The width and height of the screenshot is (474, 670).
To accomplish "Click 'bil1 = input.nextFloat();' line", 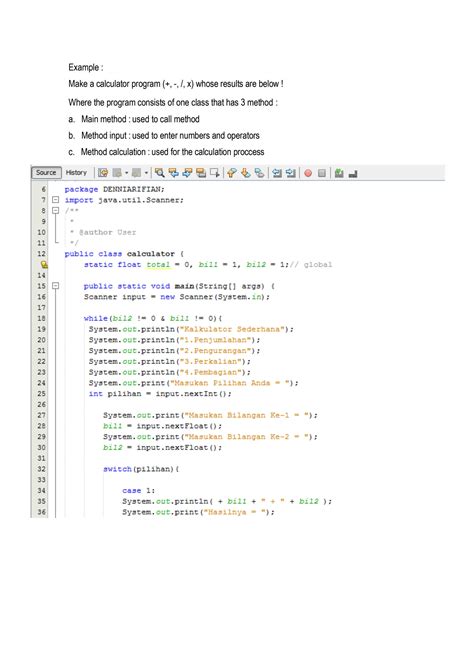I will (x=162, y=426).
